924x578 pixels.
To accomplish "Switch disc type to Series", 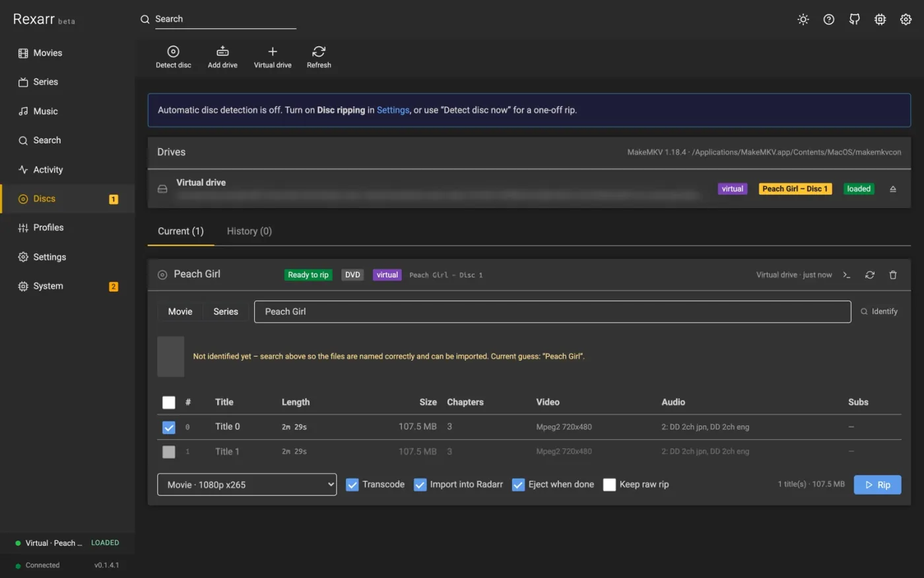I will pos(226,312).
